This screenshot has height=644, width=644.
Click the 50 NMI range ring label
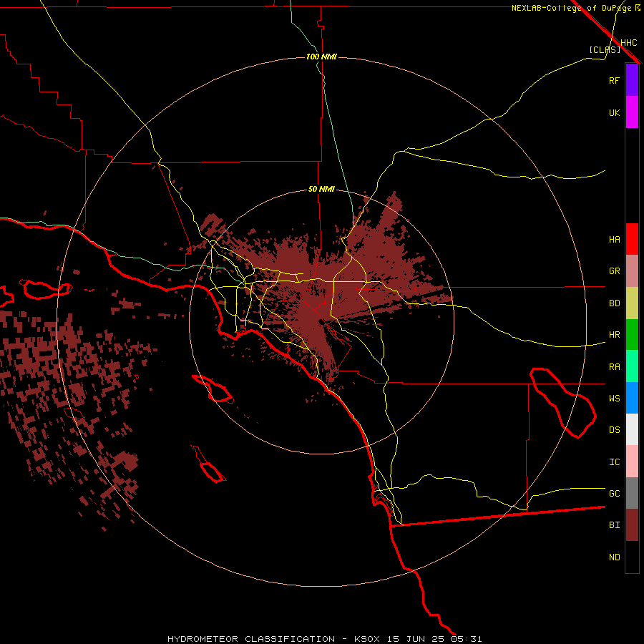tap(321, 190)
